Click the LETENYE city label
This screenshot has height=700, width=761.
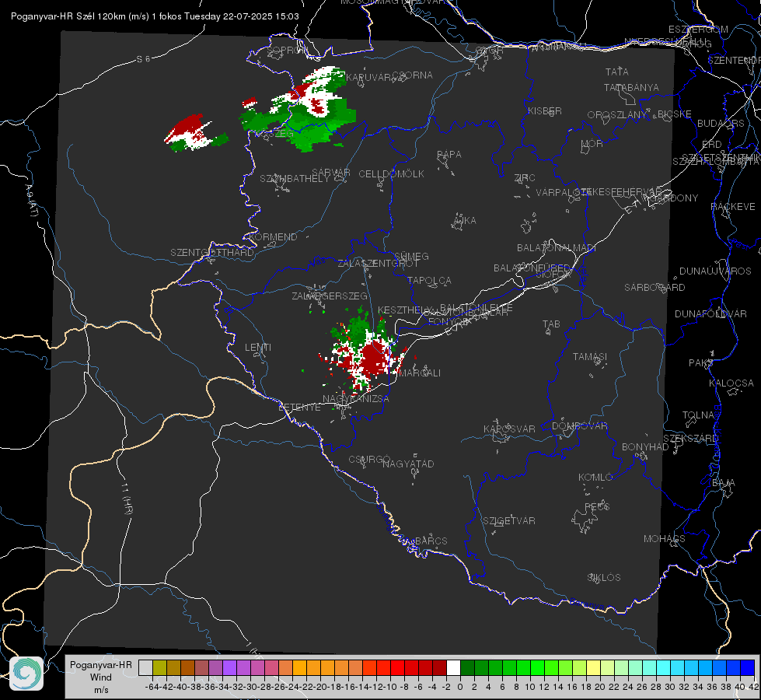tap(299, 408)
